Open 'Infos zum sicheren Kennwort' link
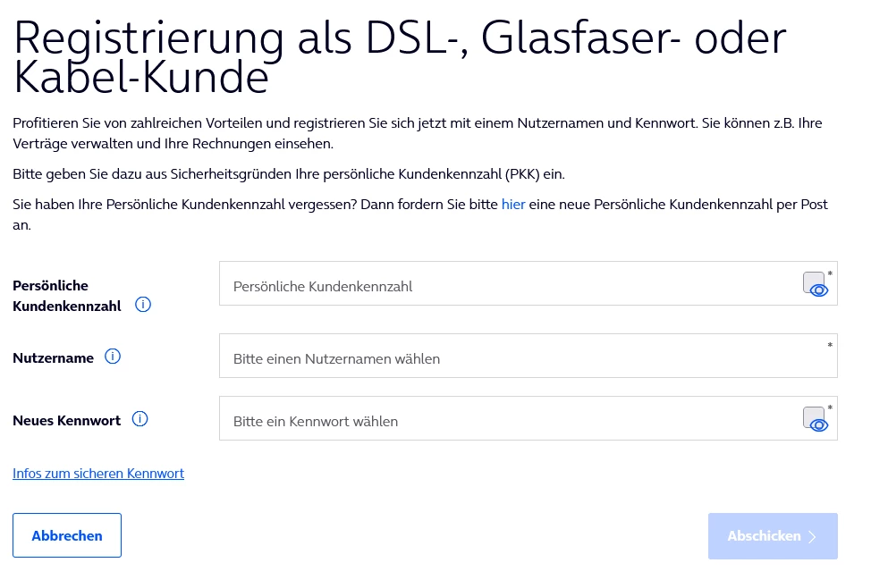871x588 pixels. coord(98,474)
